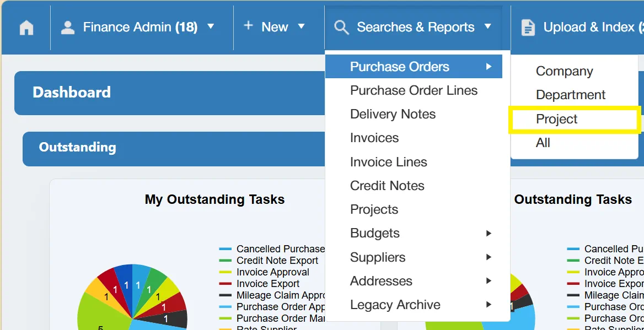Expand the Purchase Orders submenu arrow
644x330 pixels.
coord(489,67)
